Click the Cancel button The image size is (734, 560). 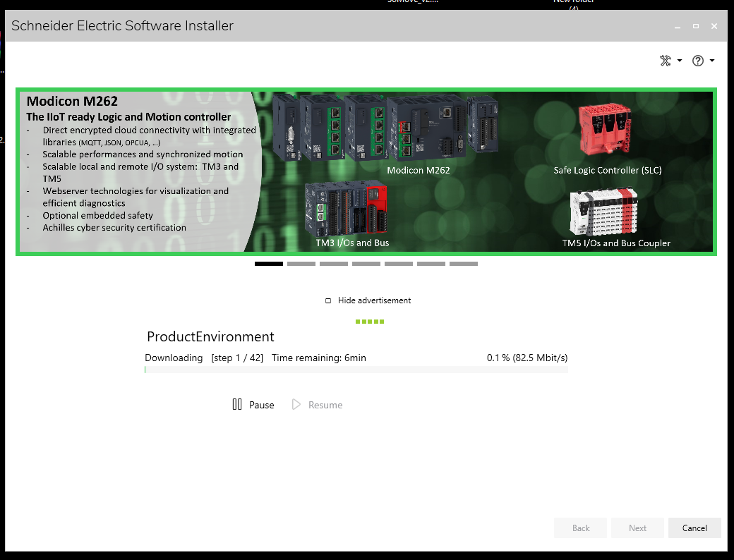[x=694, y=528]
